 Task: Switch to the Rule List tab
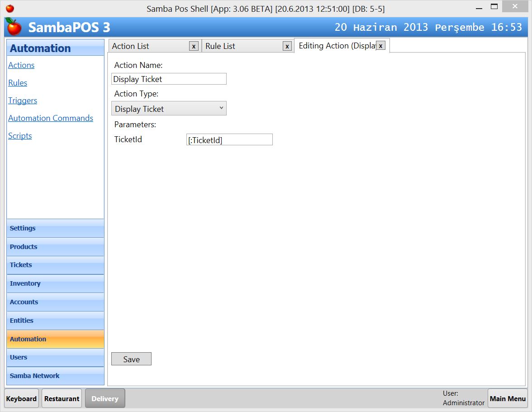point(235,46)
